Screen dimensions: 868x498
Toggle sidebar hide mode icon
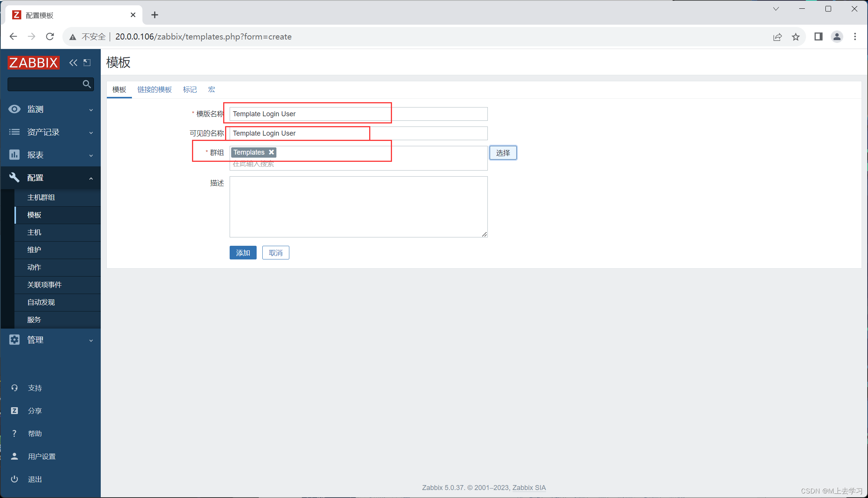87,63
